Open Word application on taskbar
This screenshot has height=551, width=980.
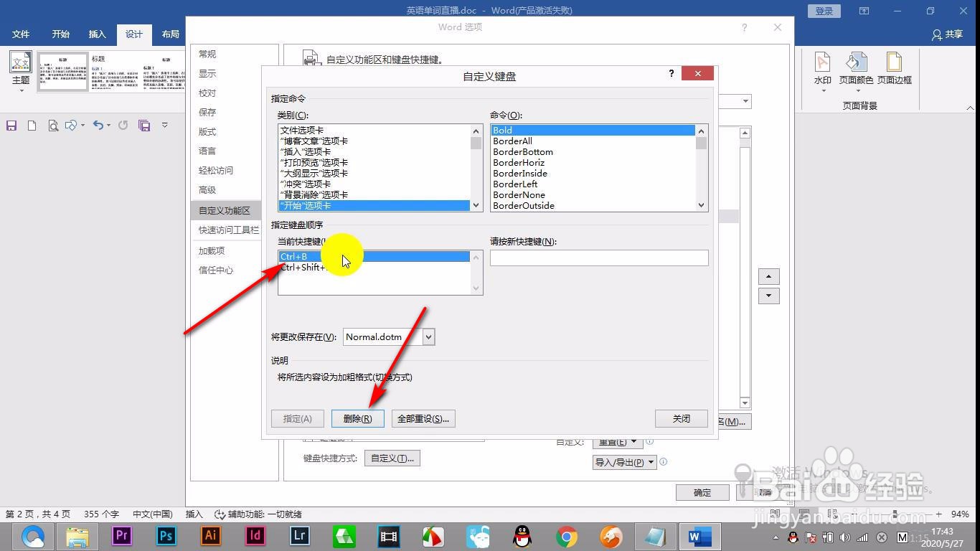tap(699, 536)
